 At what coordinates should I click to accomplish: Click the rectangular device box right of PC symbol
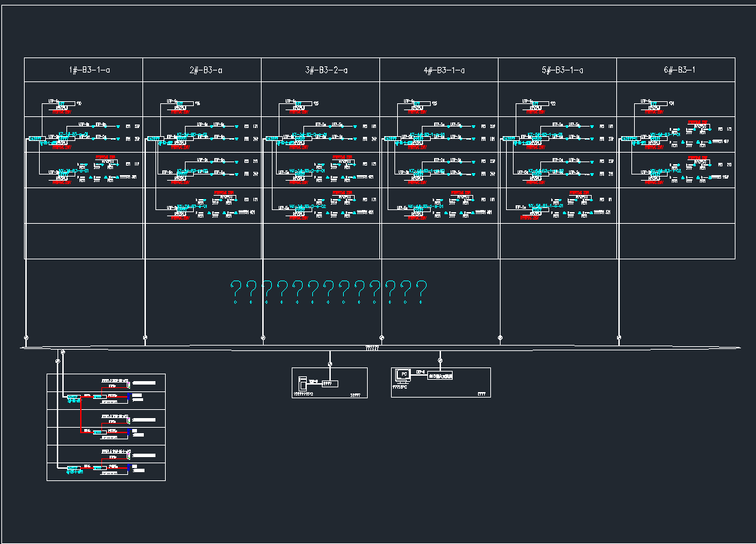pos(440,376)
